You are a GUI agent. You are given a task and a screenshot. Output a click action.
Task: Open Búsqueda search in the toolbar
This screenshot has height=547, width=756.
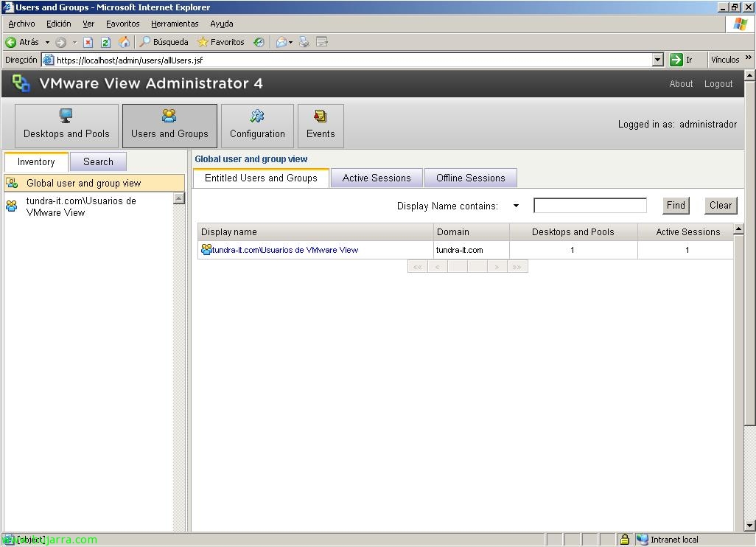tap(164, 42)
